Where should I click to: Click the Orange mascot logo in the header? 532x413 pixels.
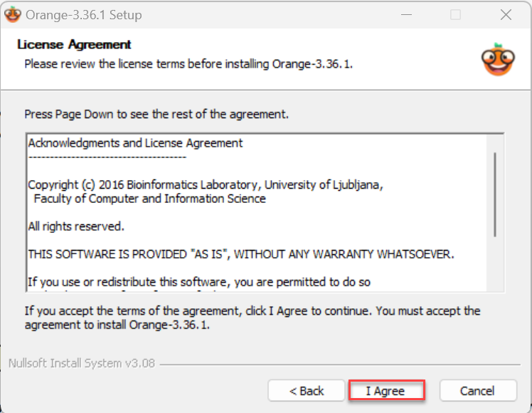tap(498, 60)
